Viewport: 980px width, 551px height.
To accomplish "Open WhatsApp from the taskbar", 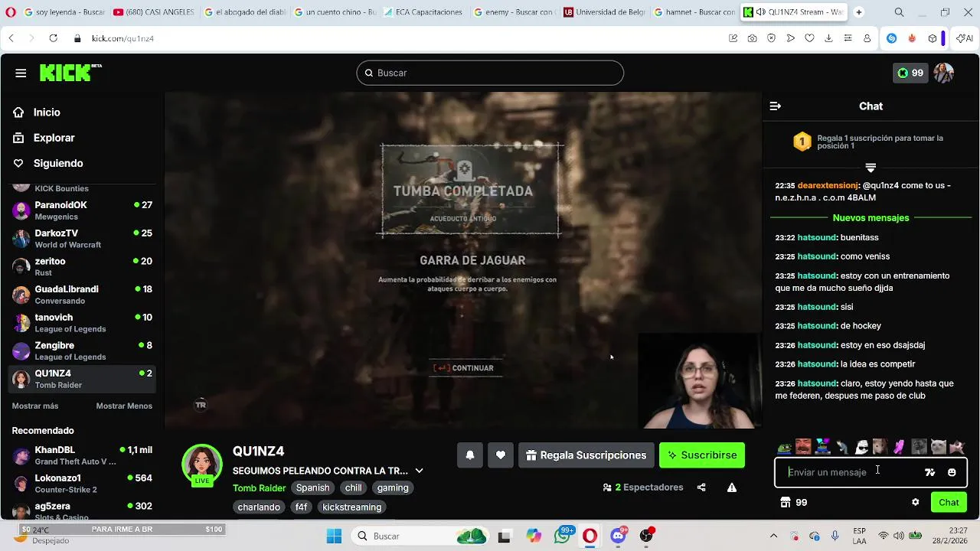I will [563, 536].
